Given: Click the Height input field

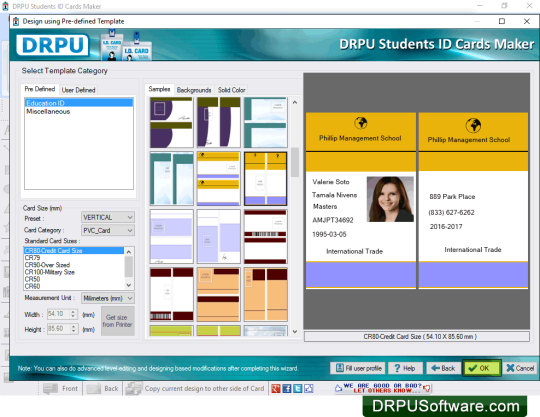Looking at the screenshot, I should 58,329.
